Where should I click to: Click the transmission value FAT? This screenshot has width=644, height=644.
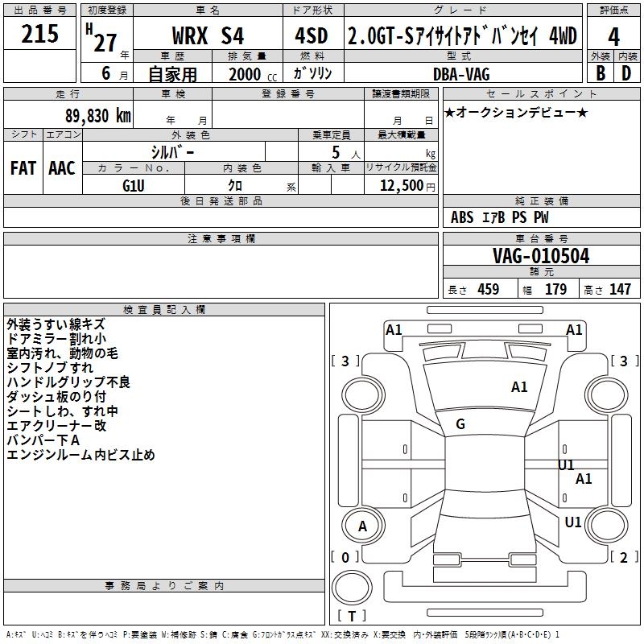pyautogui.click(x=23, y=168)
